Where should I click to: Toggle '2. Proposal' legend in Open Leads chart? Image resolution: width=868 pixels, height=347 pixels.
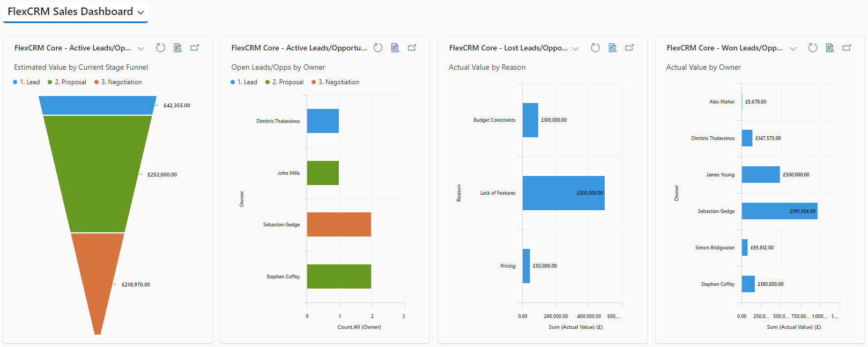tap(285, 82)
